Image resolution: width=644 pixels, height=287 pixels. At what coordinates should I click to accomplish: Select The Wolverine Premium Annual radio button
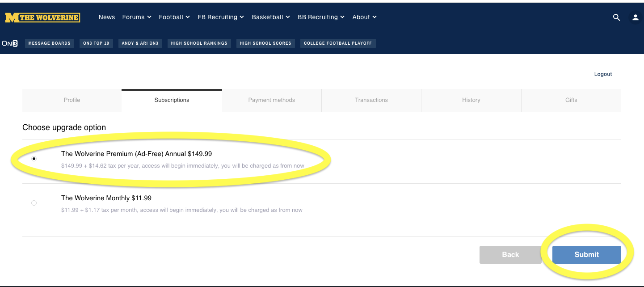(34, 159)
